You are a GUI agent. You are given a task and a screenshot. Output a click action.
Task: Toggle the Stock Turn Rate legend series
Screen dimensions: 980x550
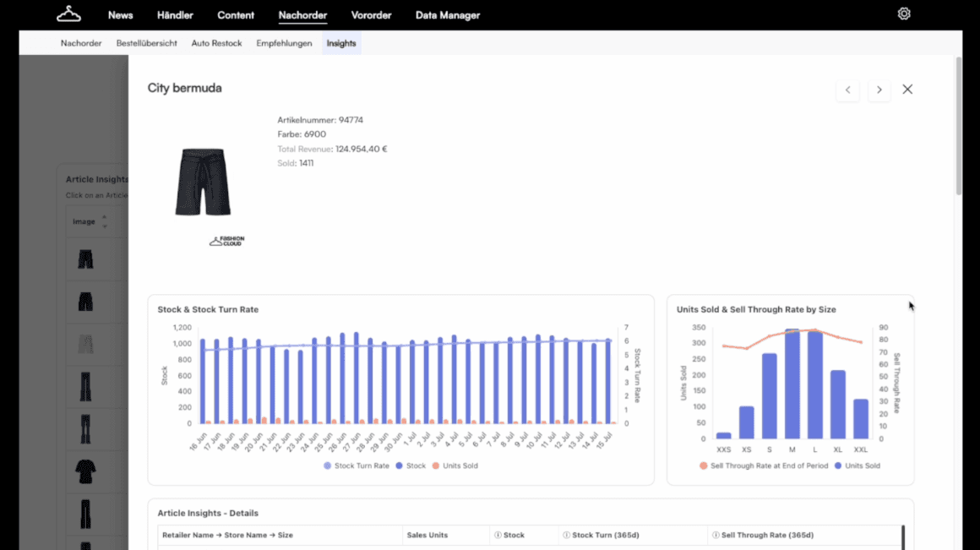coord(357,466)
